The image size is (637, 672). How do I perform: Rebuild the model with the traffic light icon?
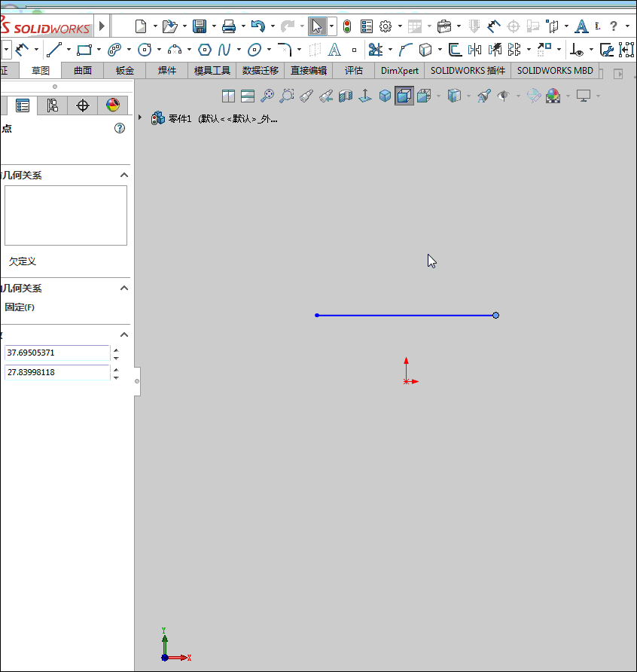pos(347,26)
